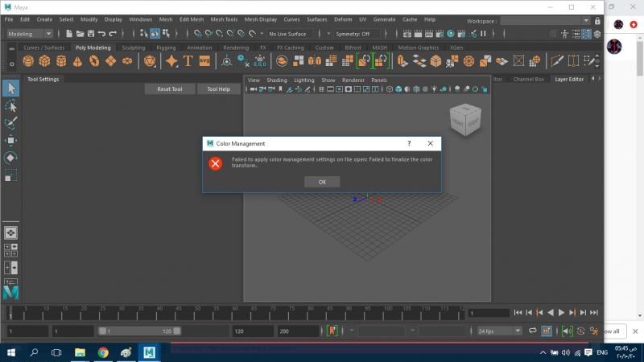Click the Open Scene folder icon
Viewport: 644px width, 362px height.
[80, 34]
